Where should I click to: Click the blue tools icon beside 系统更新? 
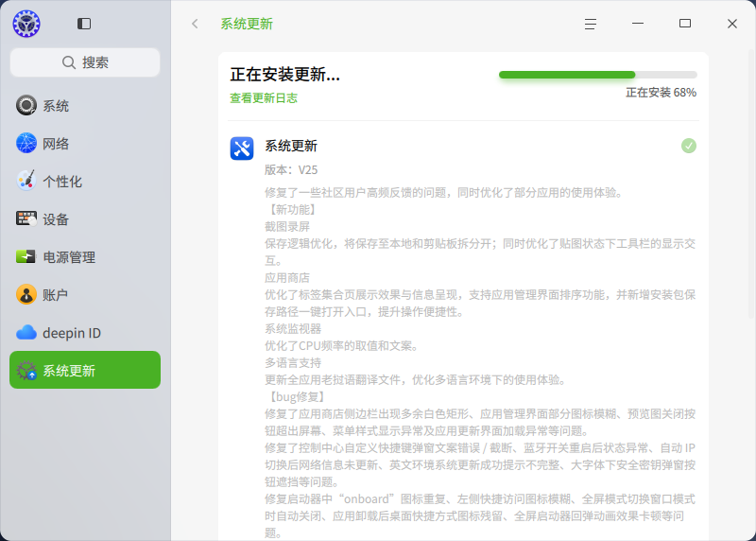click(242, 148)
